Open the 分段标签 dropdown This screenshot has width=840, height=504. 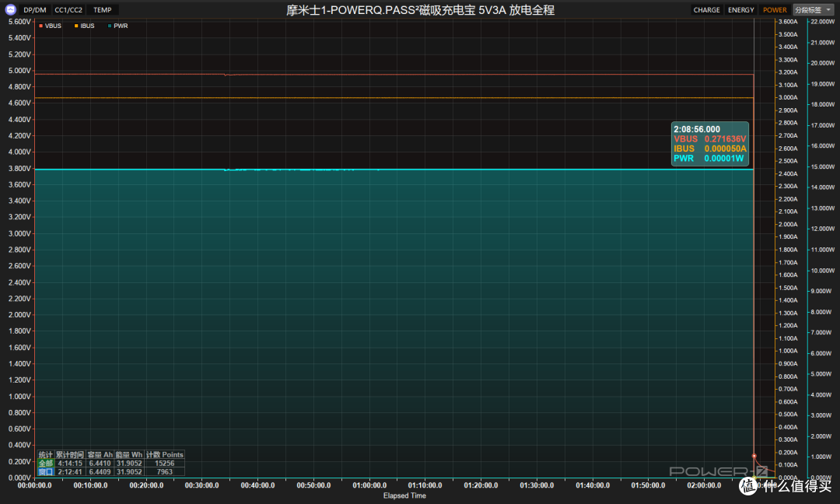coord(814,9)
